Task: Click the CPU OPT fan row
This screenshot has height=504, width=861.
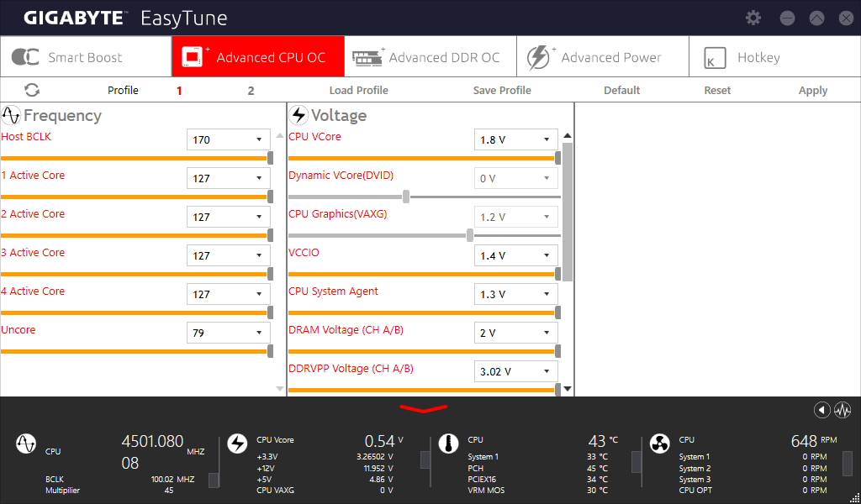Action: coord(753,491)
